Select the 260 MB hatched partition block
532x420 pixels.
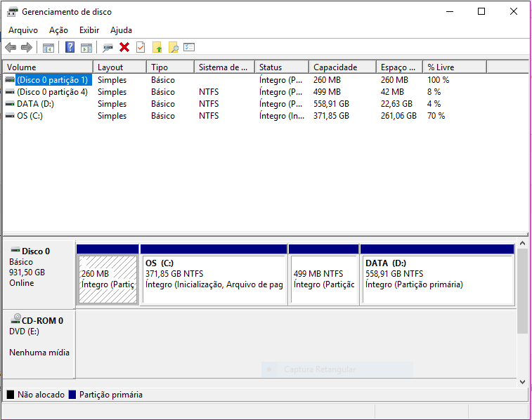point(108,275)
